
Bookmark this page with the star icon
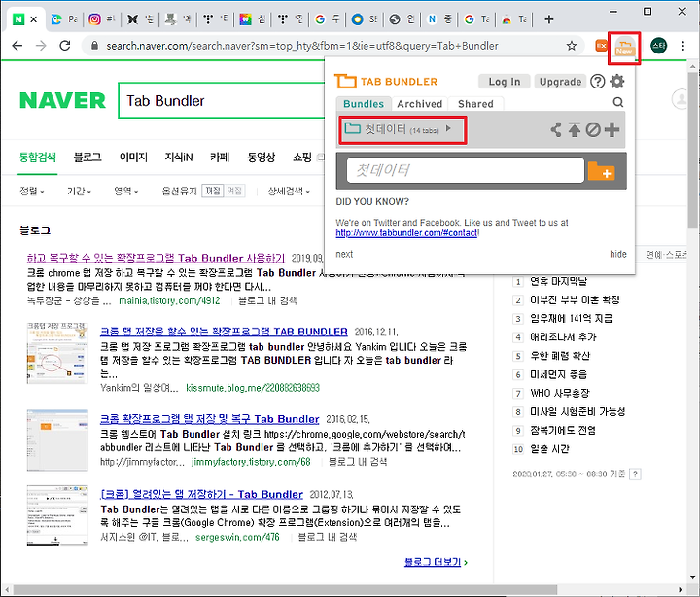coord(572,46)
